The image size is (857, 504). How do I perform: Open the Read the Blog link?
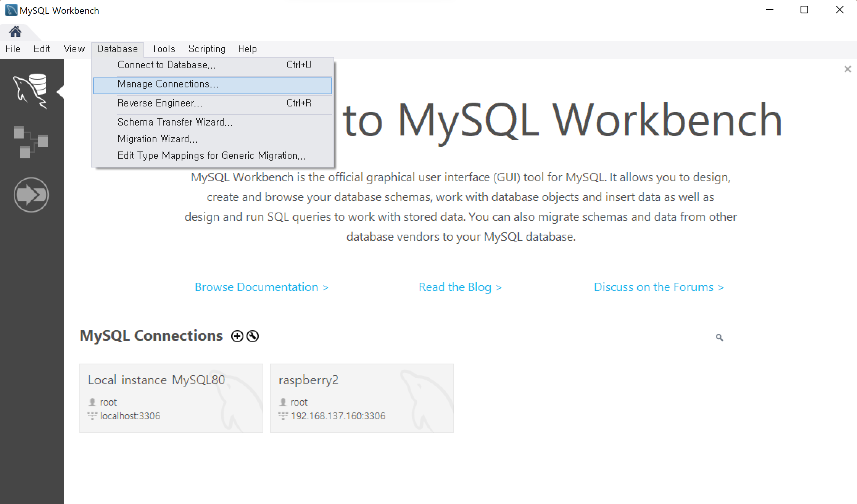point(460,287)
